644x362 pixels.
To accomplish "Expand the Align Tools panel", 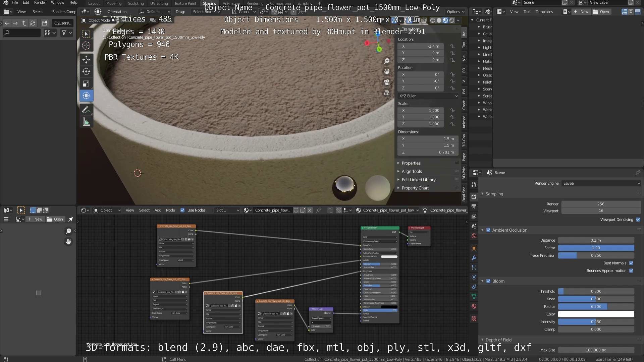I will click(412, 171).
